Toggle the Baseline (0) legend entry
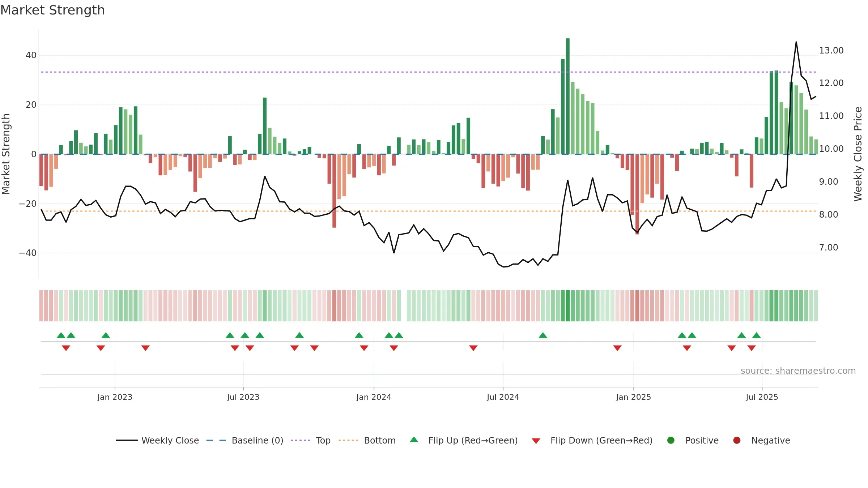868x488 pixels. pos(245,440)
